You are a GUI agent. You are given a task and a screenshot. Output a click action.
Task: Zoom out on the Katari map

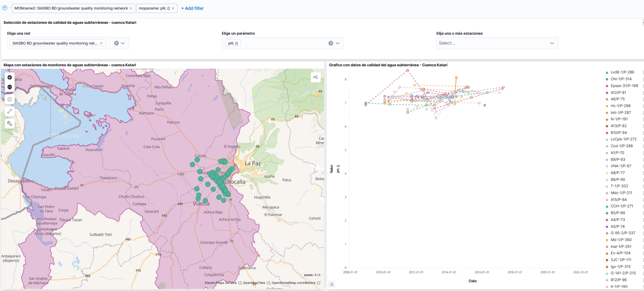10,87
